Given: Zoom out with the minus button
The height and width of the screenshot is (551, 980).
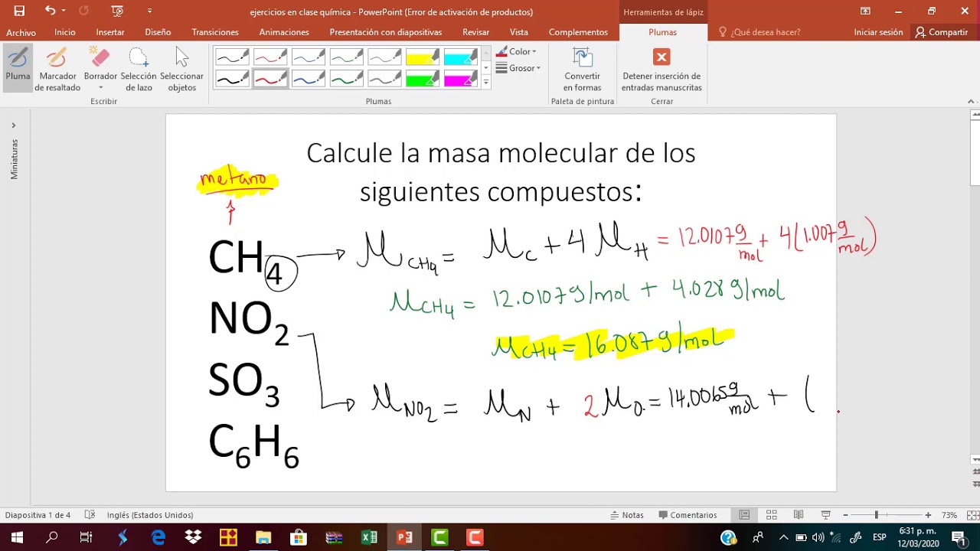Looking at the screenshot, I should pyautogui.click(x=845, y=515).
